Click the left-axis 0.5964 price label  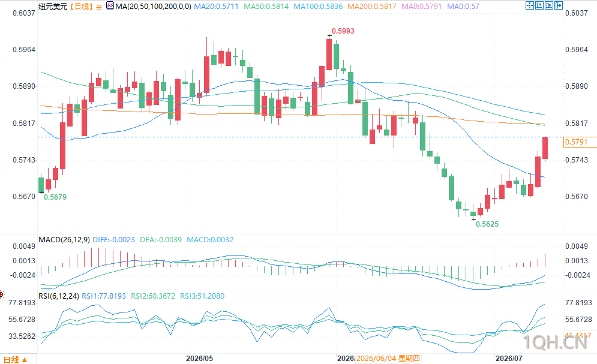(x=24, y=50)
